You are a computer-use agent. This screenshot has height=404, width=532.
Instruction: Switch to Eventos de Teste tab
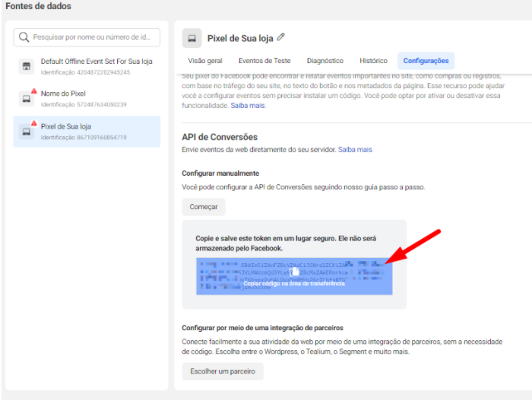[264, 61]
